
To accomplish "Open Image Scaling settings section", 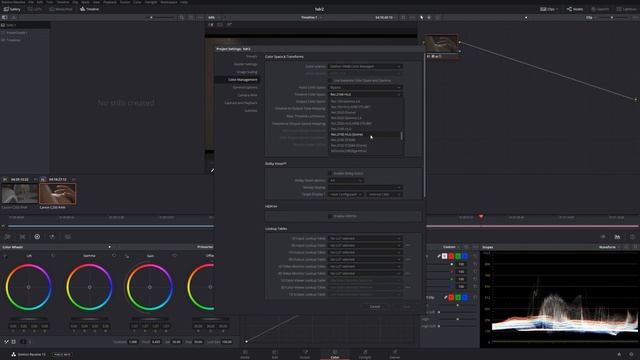I will coord(247,72).
